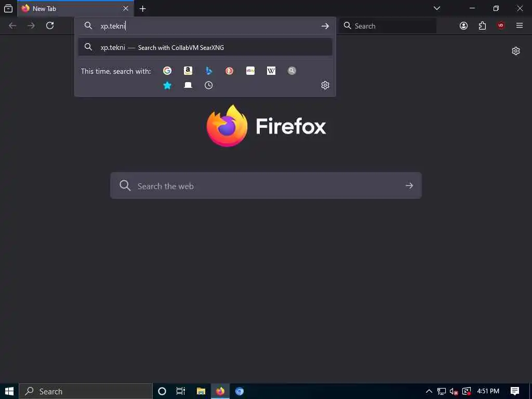This screenshot has width=532, height=399.
Task: Show hidden system tray icons
Action: [429, 391]
